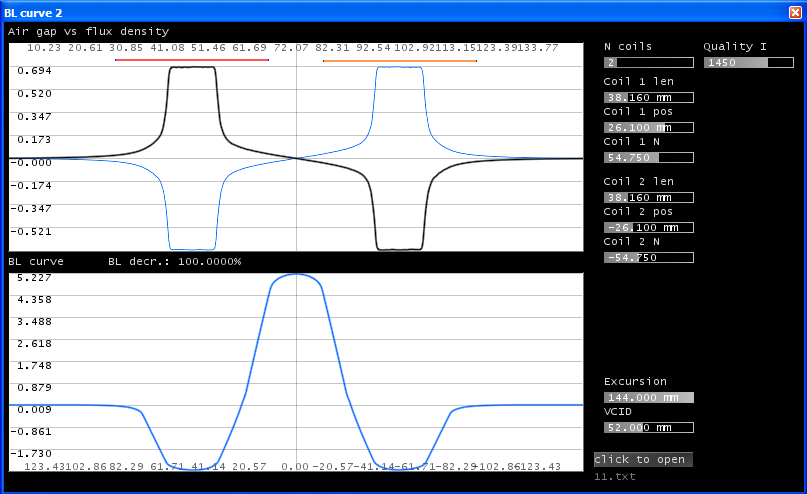Click the 'Coil 2 N' label
The width and height of the screenshot is (807, 494).
pos(631,241)
